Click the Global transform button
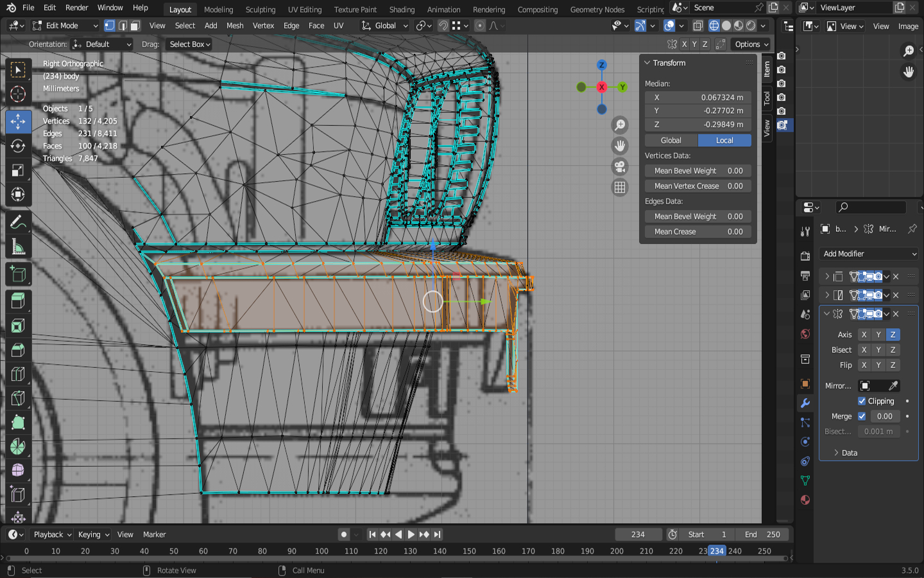924x578 pixels. click(x=671, y=140)
